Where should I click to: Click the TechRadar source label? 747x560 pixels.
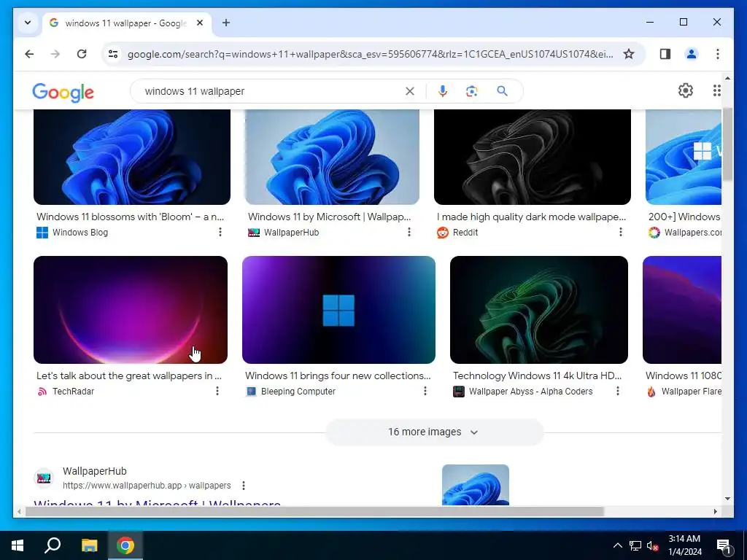tap(73, 392)
